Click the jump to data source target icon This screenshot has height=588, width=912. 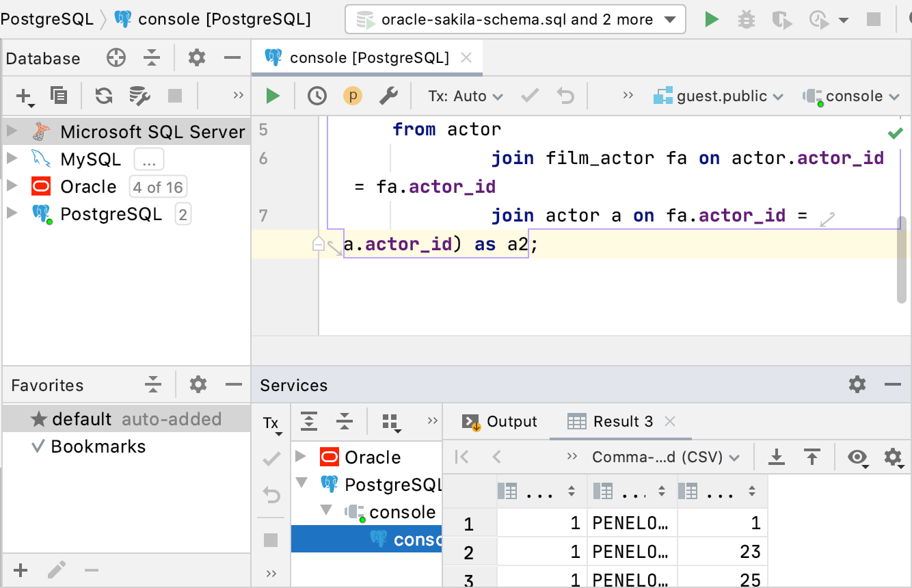pos(116,58)
